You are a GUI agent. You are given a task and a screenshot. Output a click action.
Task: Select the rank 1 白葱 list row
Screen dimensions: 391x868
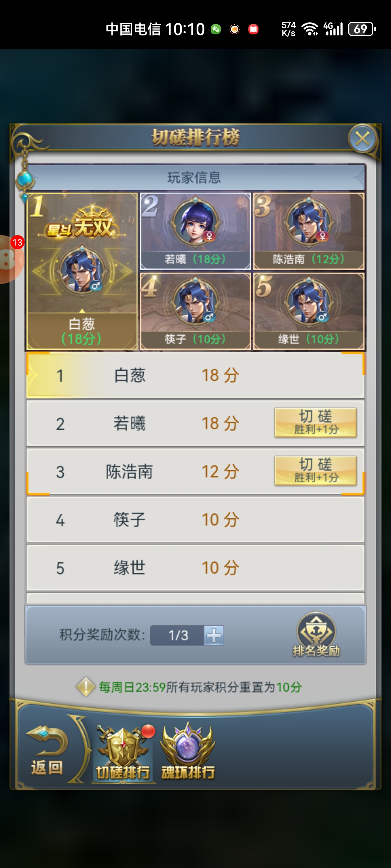click(x=195, y=375)
